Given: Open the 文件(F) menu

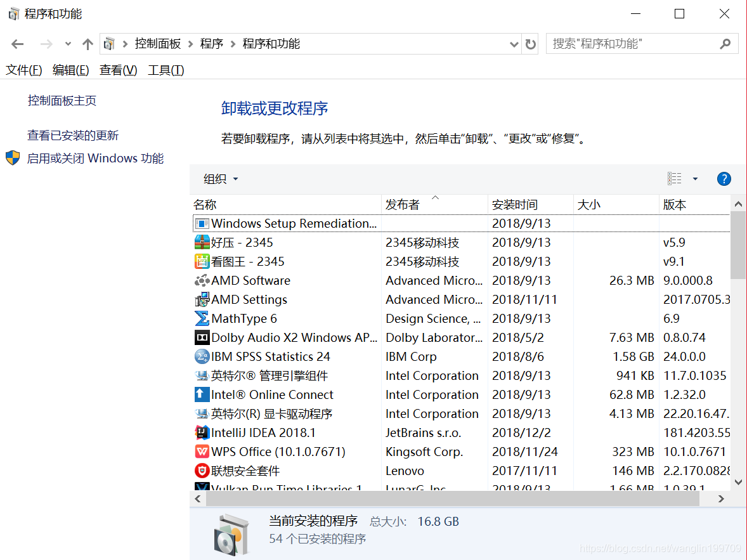Looking at the screenshot, I should (x=24, y=70).
